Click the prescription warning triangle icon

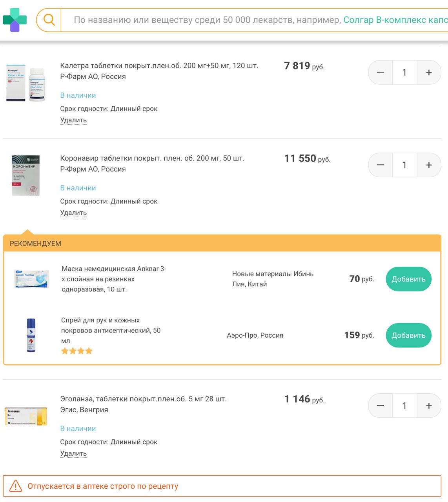(x=16, y=486)
